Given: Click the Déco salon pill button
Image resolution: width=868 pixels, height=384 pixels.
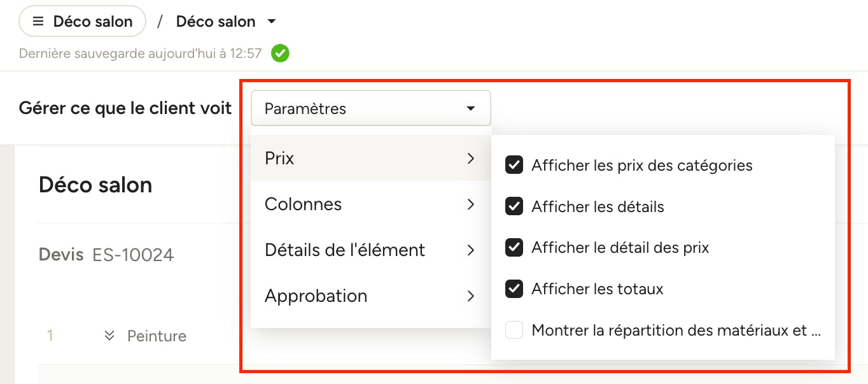Looking at the screenshot, I should pyautogui.click(x=83, y=22).
